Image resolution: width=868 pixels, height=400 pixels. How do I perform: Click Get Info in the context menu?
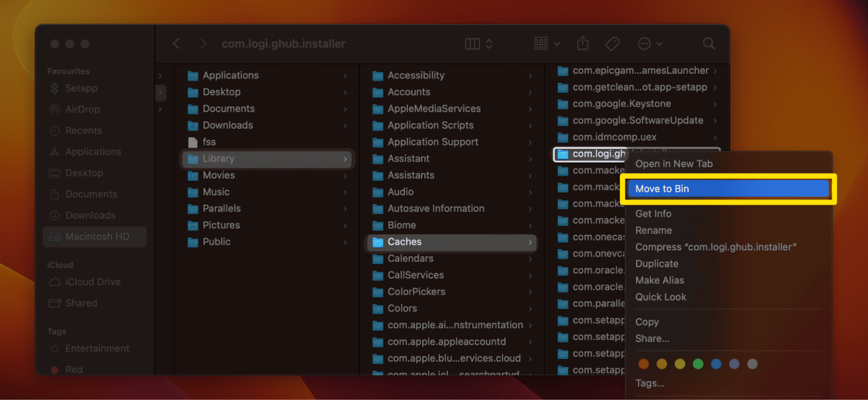(654, 213)
